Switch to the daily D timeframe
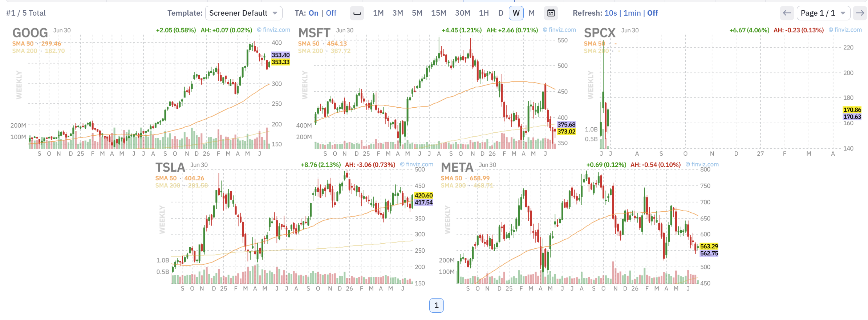 click(x=500, y=13)
